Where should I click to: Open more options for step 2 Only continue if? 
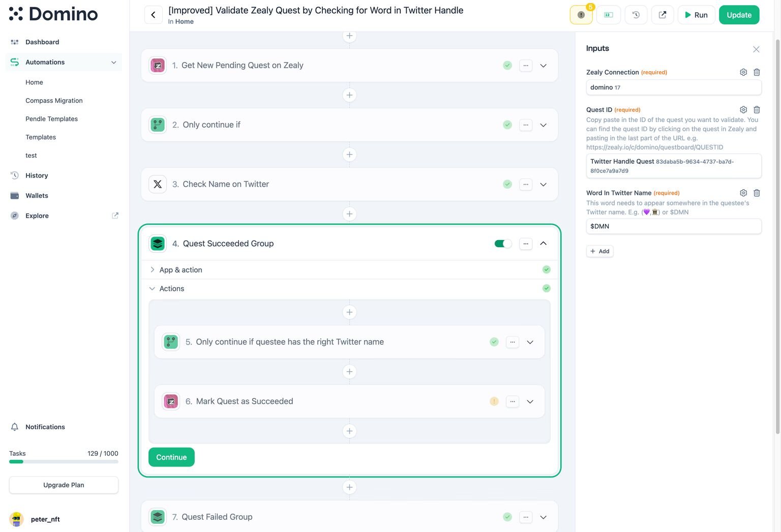point(526,125)
